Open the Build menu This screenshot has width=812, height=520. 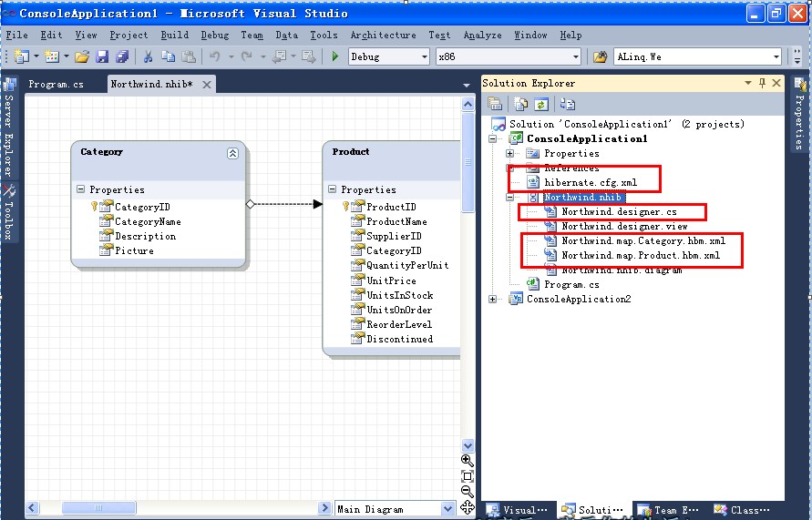pos(174,36)
